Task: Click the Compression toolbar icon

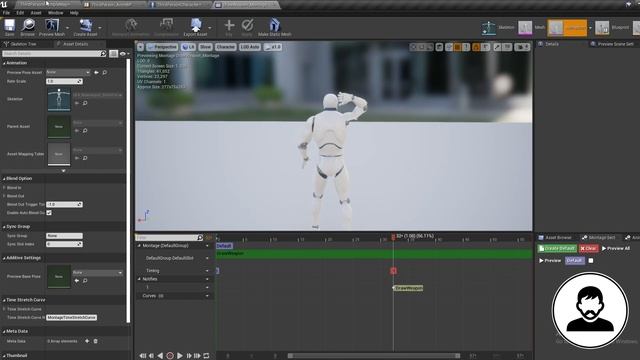Action: [x=166, y=27]
